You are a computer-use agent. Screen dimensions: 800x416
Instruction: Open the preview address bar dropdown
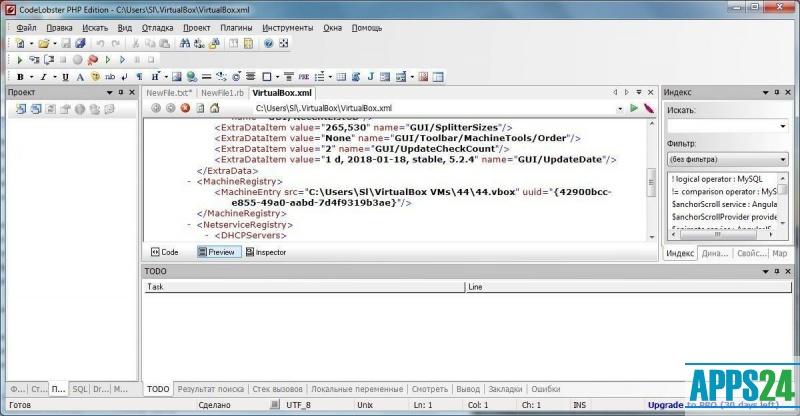620,109
